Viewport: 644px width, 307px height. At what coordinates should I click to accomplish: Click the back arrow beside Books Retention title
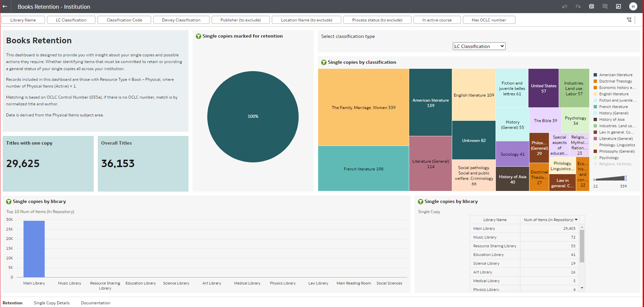coord(5,7)
